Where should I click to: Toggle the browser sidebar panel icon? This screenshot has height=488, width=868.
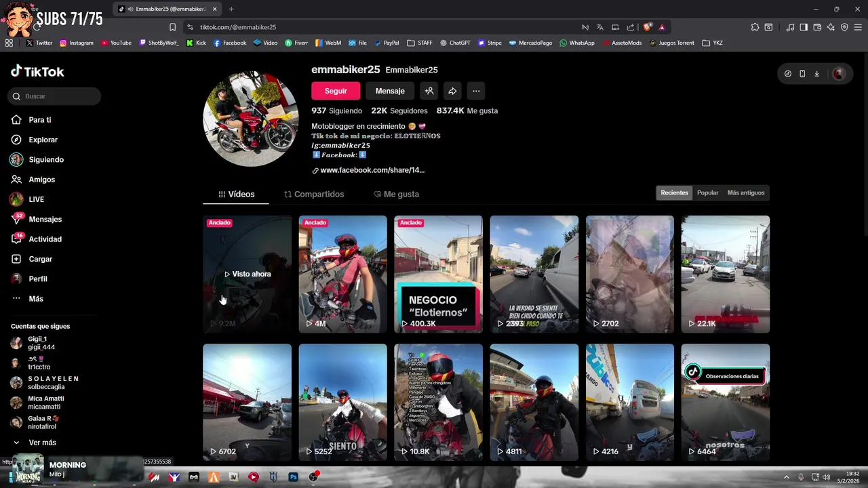pos(804,27)
